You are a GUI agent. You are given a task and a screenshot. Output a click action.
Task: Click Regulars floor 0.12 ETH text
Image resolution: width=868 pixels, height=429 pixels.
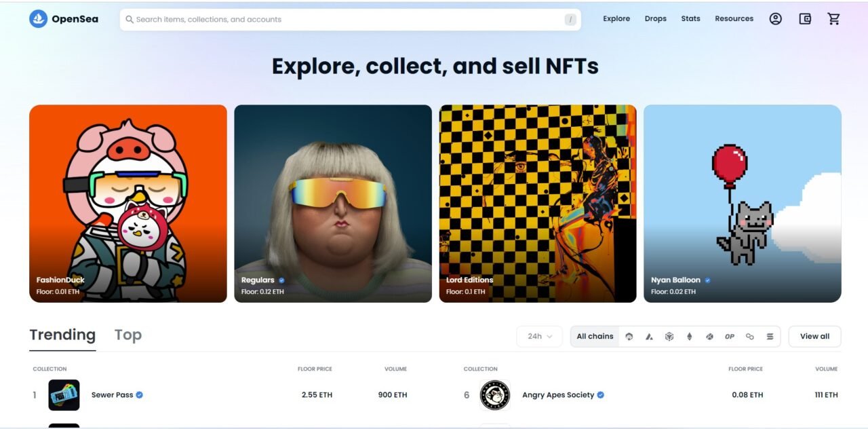coord(262,292)
